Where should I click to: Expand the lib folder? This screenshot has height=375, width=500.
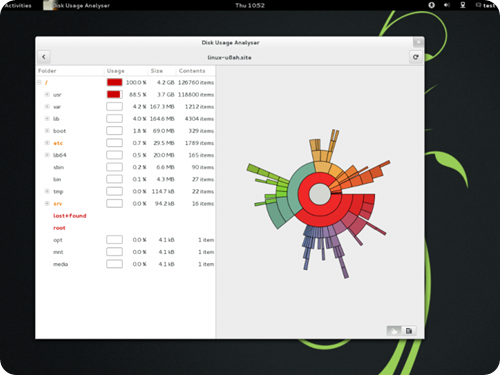(47, 119)
